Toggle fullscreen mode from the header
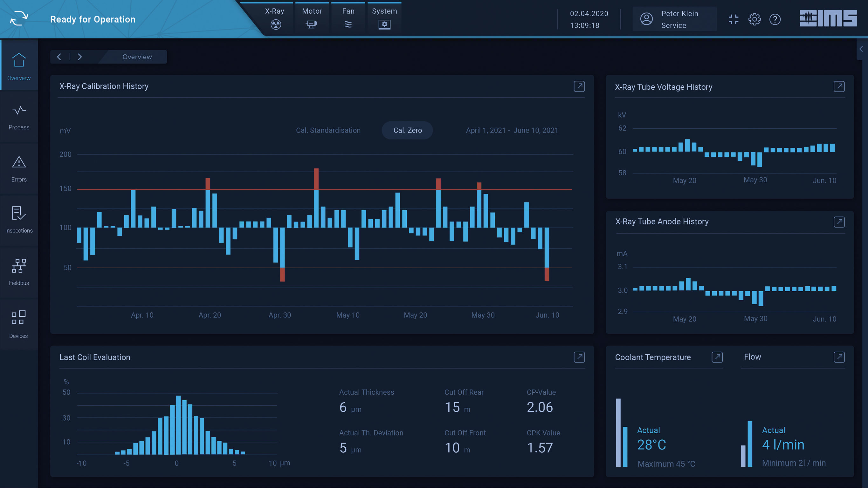 coord(734,19)
